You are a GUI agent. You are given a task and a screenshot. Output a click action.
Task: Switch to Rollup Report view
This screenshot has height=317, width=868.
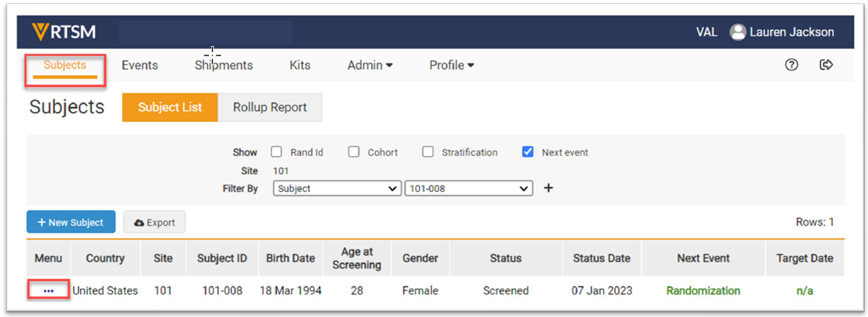pos(270,108)
